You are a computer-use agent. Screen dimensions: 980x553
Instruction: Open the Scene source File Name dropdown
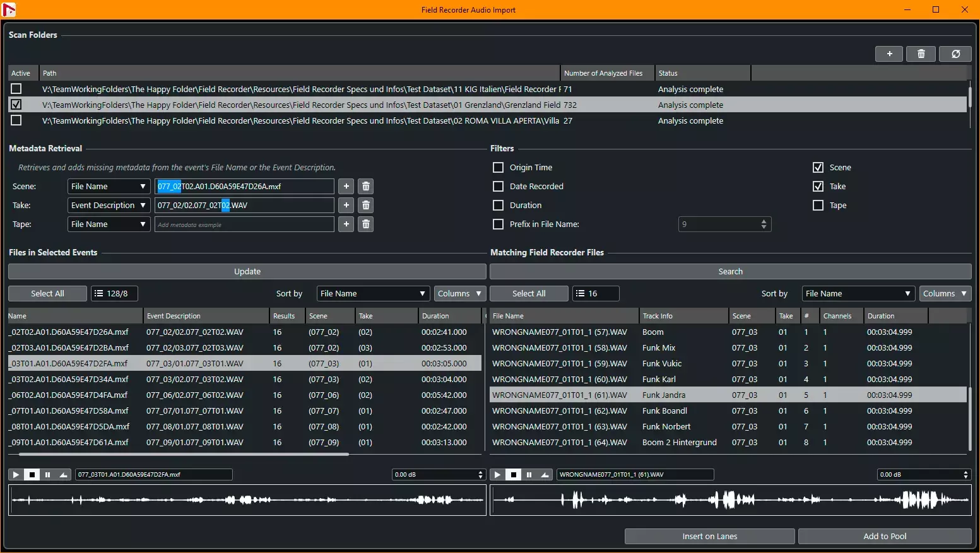point(109,187)
